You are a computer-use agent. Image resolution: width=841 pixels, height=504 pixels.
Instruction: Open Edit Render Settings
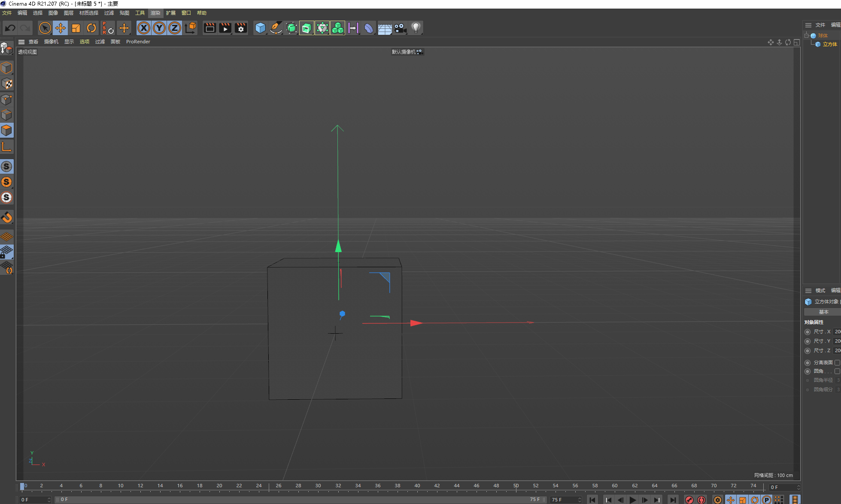pos(241,28)
